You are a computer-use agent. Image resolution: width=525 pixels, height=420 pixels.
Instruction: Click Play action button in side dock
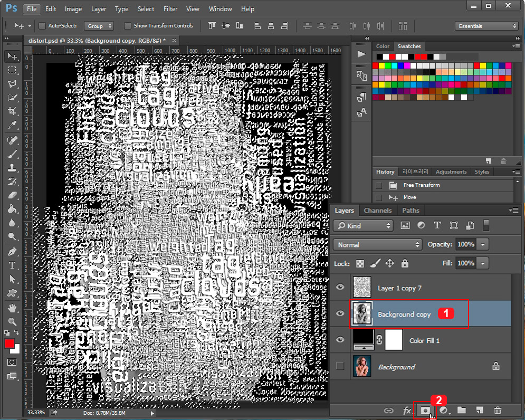click(361, 54)
